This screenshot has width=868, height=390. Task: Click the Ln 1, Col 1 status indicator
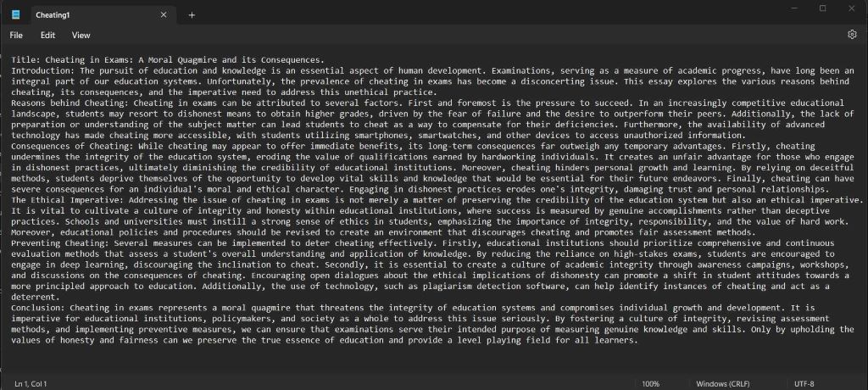[x=31, y=384]
